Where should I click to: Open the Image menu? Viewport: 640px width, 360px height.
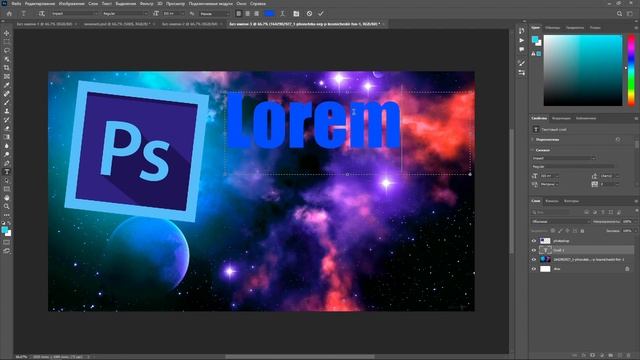(x=71, y=4)
